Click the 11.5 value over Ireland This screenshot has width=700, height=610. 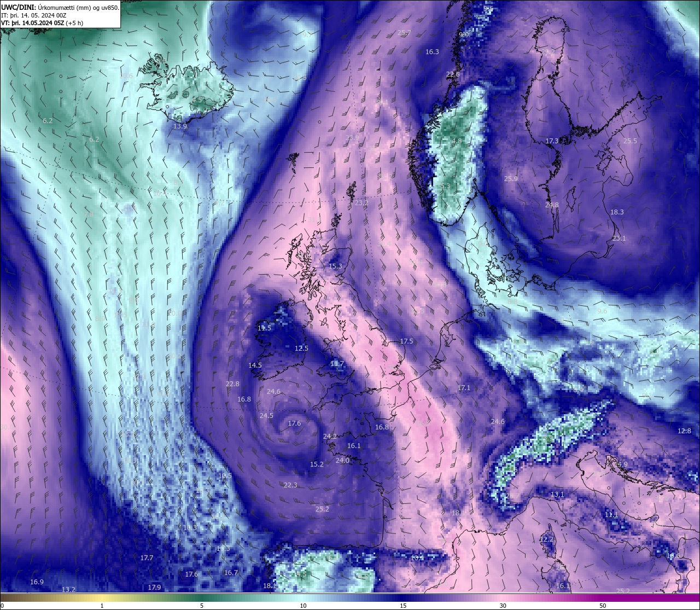[264, 328]
